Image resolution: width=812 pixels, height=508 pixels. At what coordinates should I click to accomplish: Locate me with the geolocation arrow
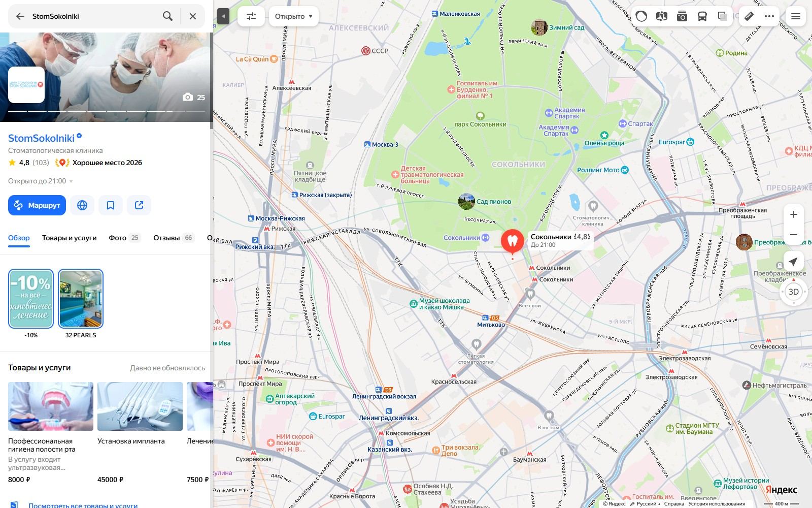tap(794, 261)
